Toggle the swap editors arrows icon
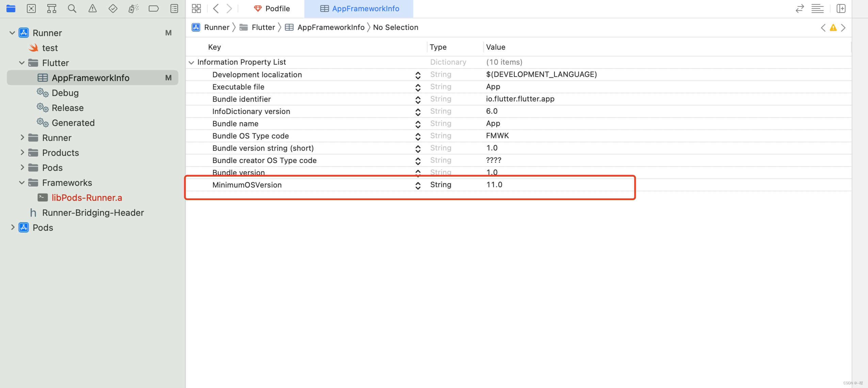Screen dimensions: 868x388 click(801, 8)
